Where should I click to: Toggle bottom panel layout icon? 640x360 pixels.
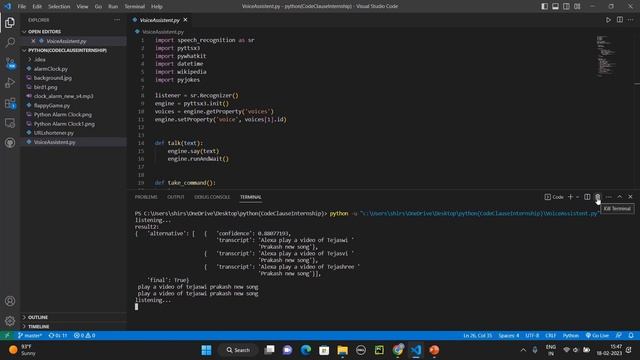coord(556,6)
